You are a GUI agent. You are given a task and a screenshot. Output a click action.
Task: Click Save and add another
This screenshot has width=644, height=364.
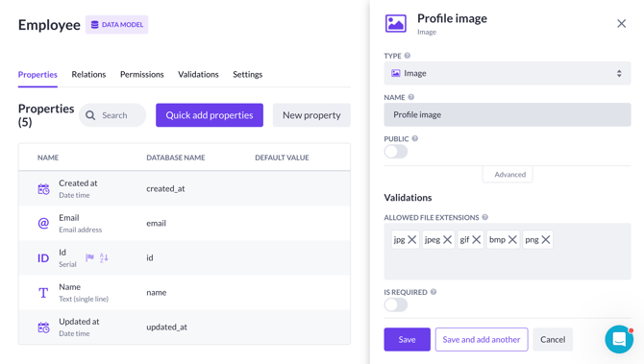coord(482,339)
